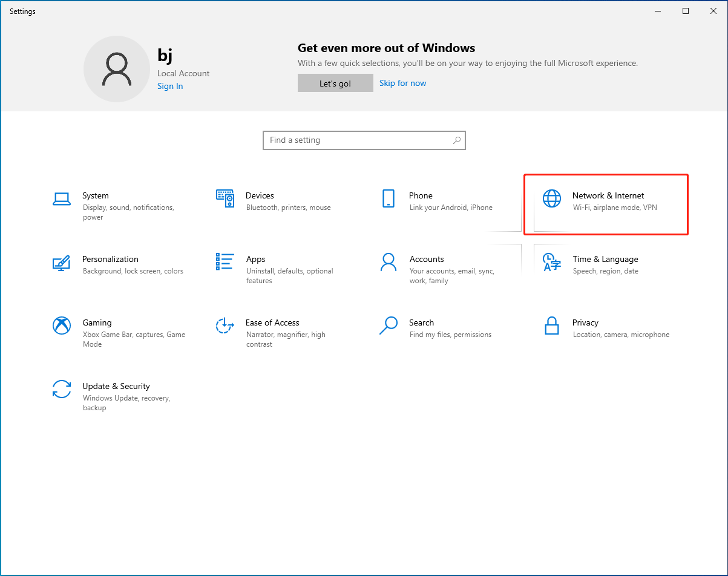Click the 'Speech, region, date' description
This screenshot has width=728, height=576.
click(x=606, y=272)
